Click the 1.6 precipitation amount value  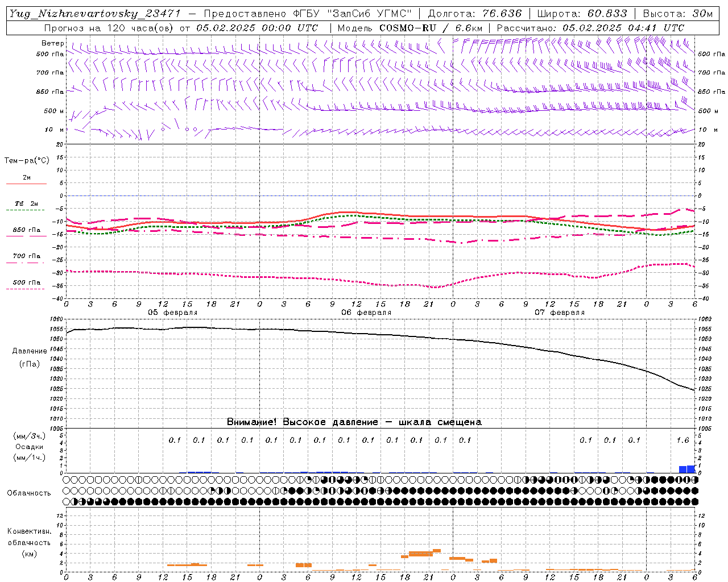click(x=683, y=440)
